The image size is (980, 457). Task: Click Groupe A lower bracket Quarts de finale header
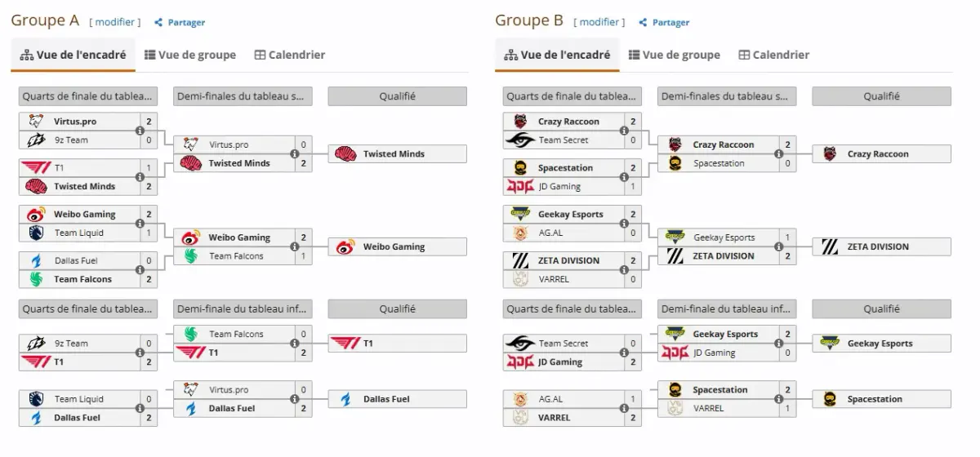click(x=87, y=309)
